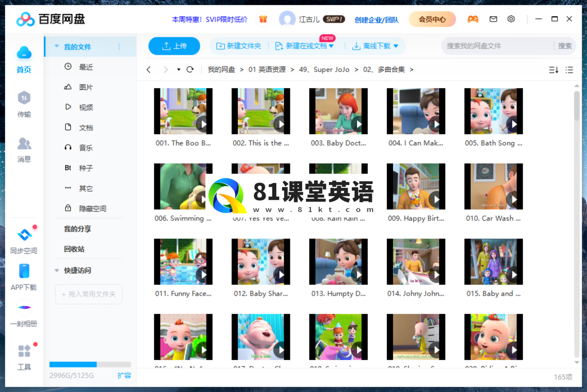The image size is (587, 392).
Task: Select video 003. Baby Doct... thumbnail
Action: (x=338, y=111)
